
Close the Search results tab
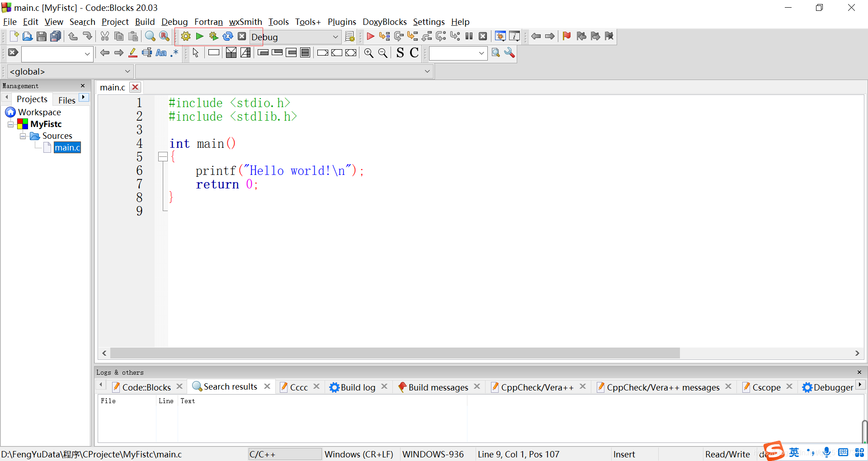267,386
